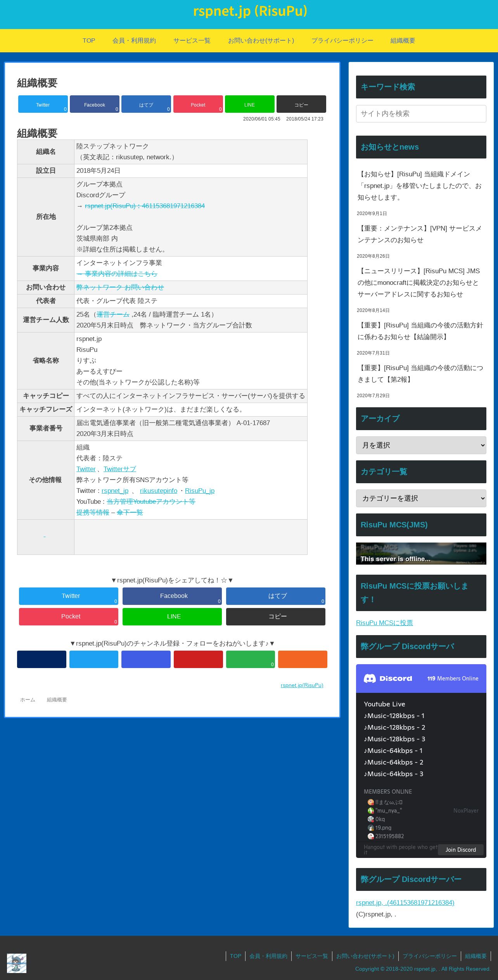Go to プライバシーポリシー in the top menu

click(342, 41)
